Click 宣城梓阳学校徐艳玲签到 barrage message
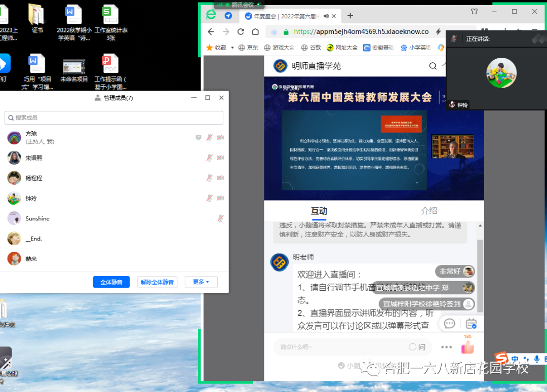 click(426, 304)
